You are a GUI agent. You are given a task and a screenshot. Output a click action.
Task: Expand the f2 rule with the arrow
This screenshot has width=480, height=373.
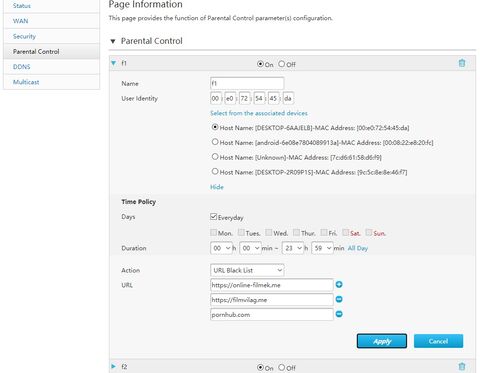[x=114, y=367]
